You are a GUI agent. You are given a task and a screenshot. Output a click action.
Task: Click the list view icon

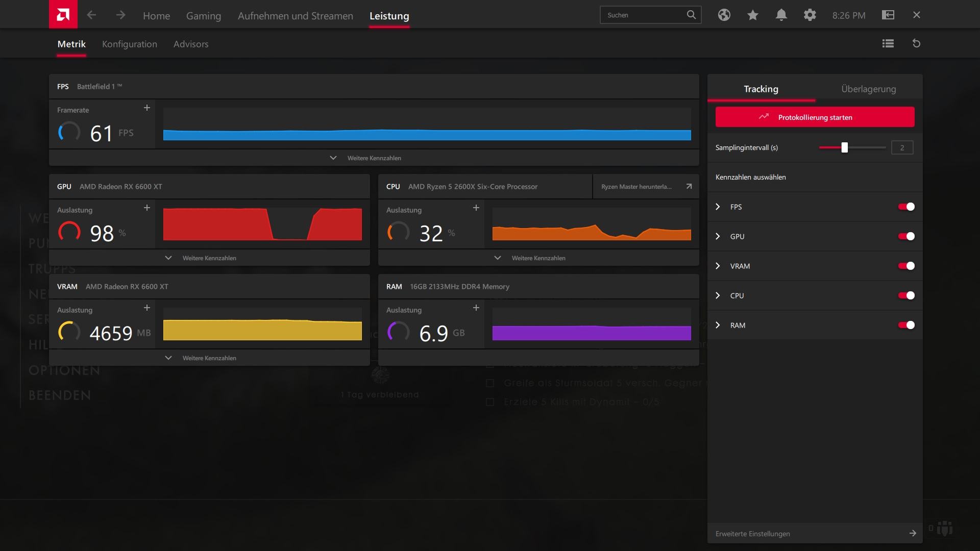click(888, 43)
